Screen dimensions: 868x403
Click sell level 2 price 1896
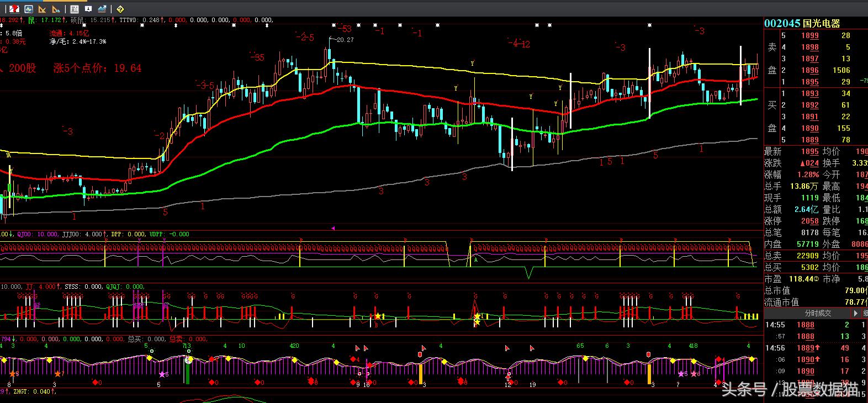tap(810, 70)
